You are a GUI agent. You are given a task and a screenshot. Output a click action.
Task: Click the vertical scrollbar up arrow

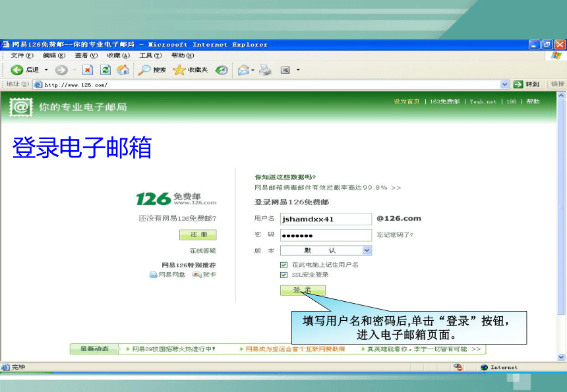click(561, 96)
